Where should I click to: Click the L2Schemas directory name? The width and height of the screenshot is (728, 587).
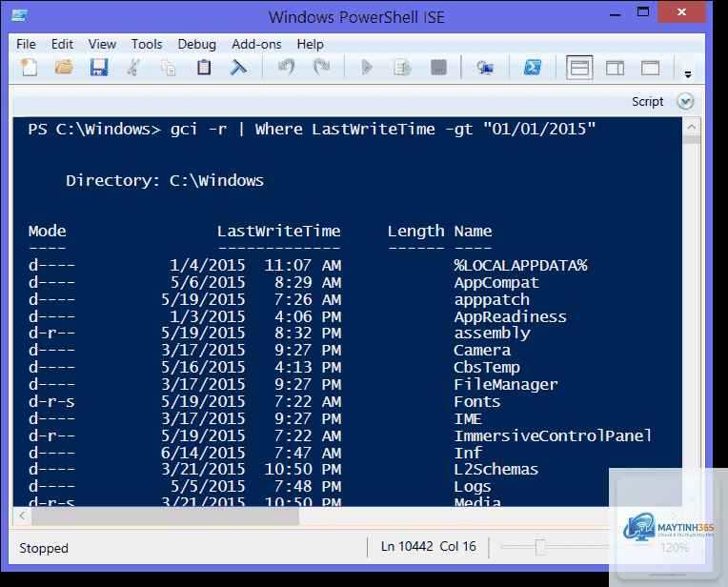pos(495,469)
